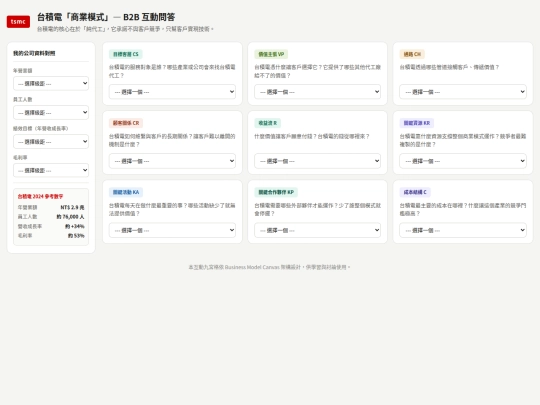Click the purple C cost structure badge

coord(415,192)
